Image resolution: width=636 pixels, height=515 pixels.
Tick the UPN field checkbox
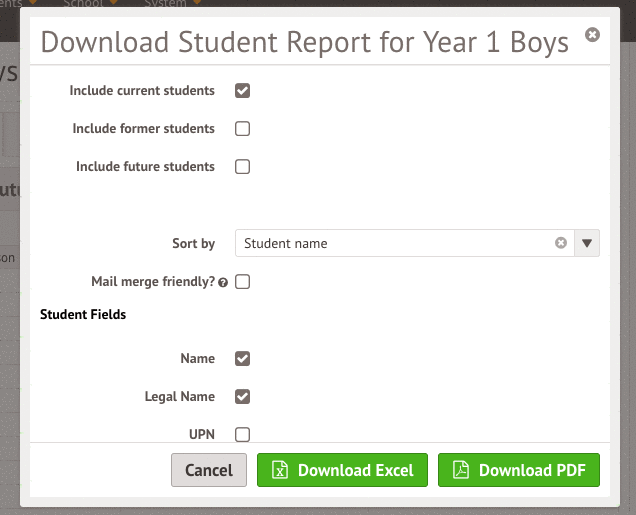[x=242, y=435]
